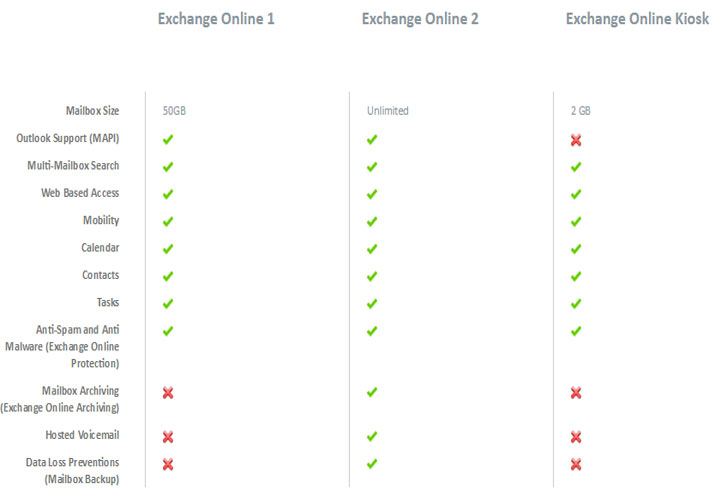Select the Unlimited mailbox size value

pos(388,111)
